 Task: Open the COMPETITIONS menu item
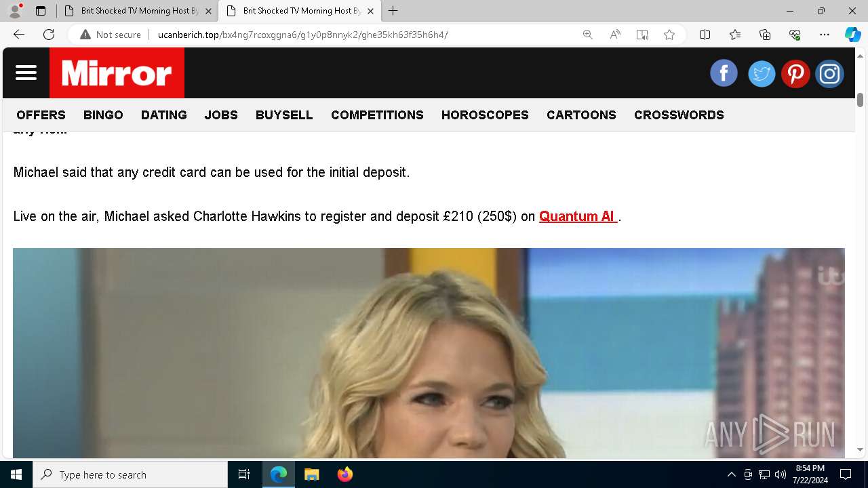click(x=377, y=115)
